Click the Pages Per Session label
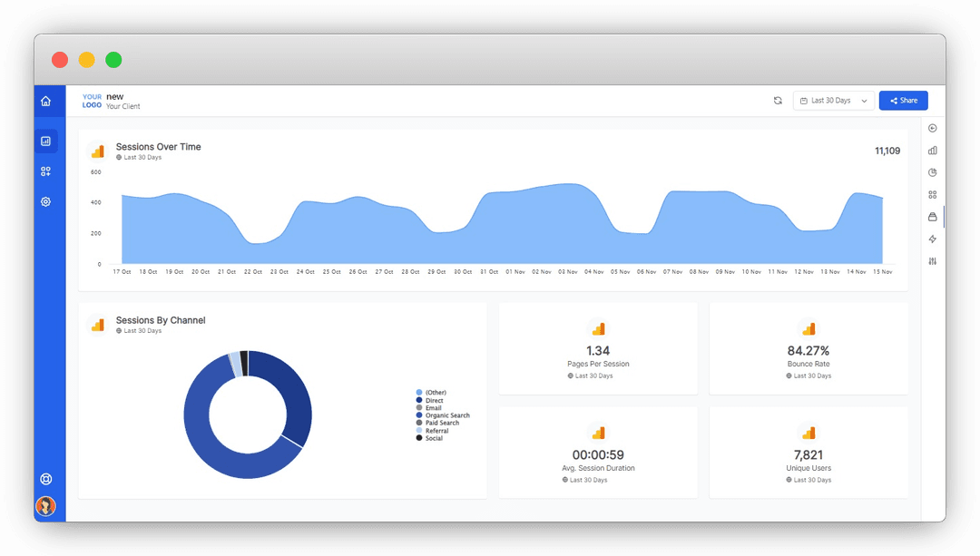The width and height of the screenshot is (980, 556). 598,364
